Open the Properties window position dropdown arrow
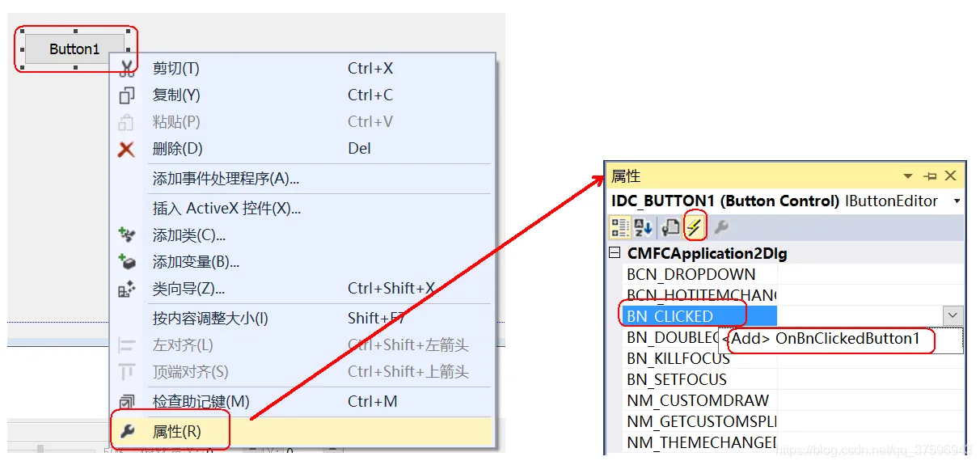 pyautogui.click(x=909, y=175)
